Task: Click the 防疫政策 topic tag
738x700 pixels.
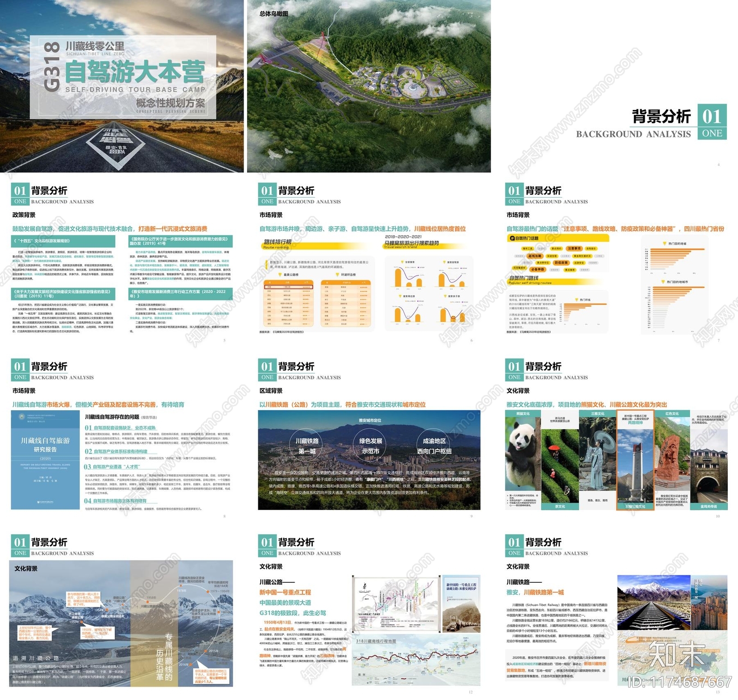Action: coord(561,263)
